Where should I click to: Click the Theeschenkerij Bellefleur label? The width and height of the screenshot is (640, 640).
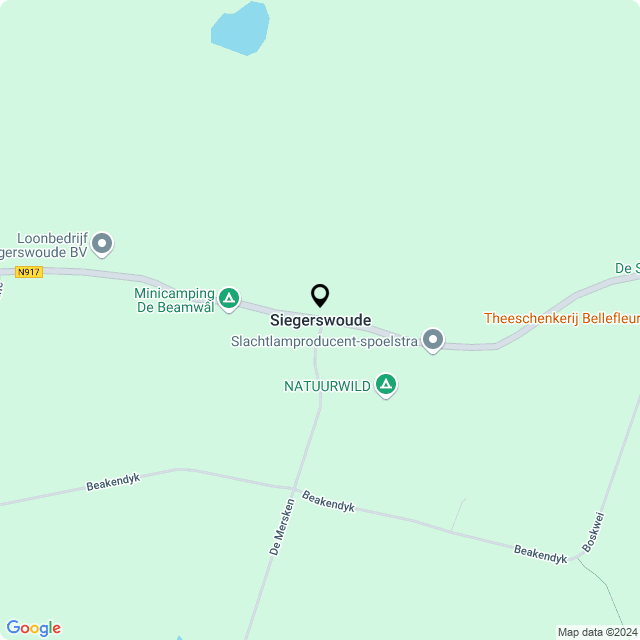pos(562,318)
